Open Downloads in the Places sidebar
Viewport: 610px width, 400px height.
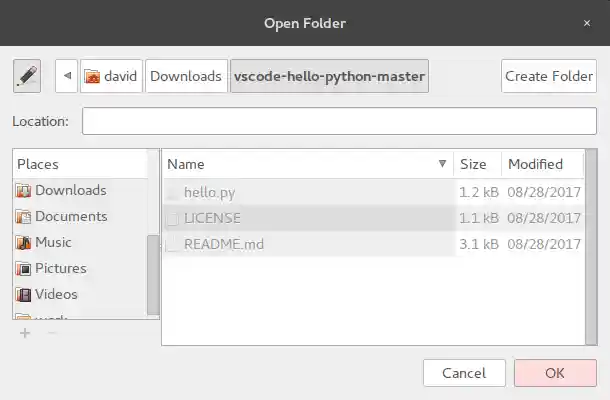click(x=81, y=190)
